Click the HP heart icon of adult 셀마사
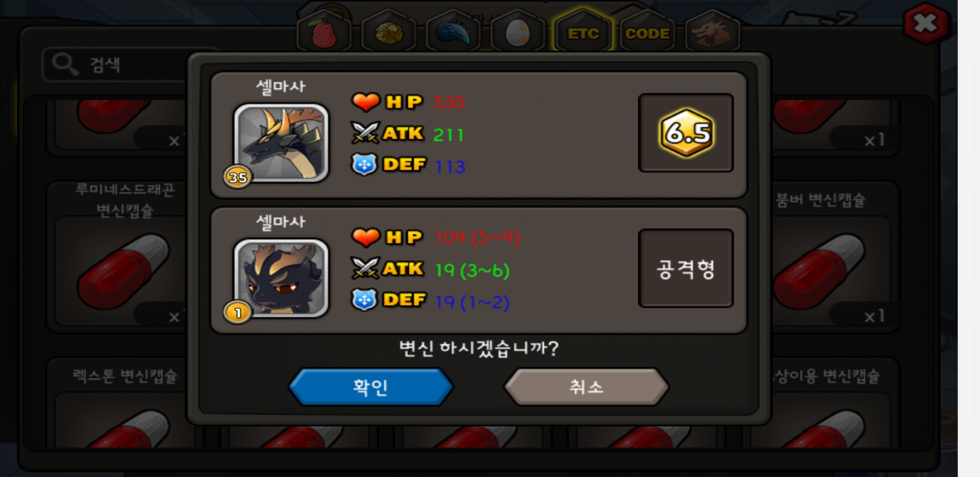Screen dimensions: 980x477 click(x=366, y=102)
